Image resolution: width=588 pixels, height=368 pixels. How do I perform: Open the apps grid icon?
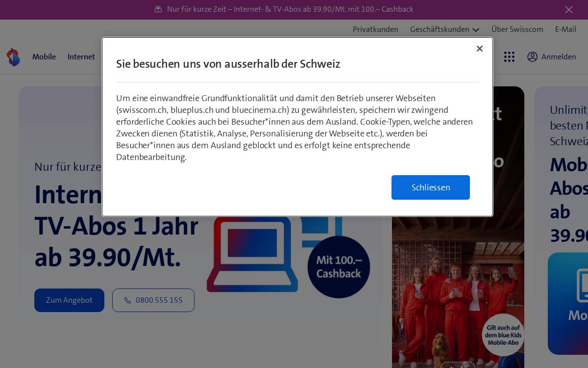(509, 57)
